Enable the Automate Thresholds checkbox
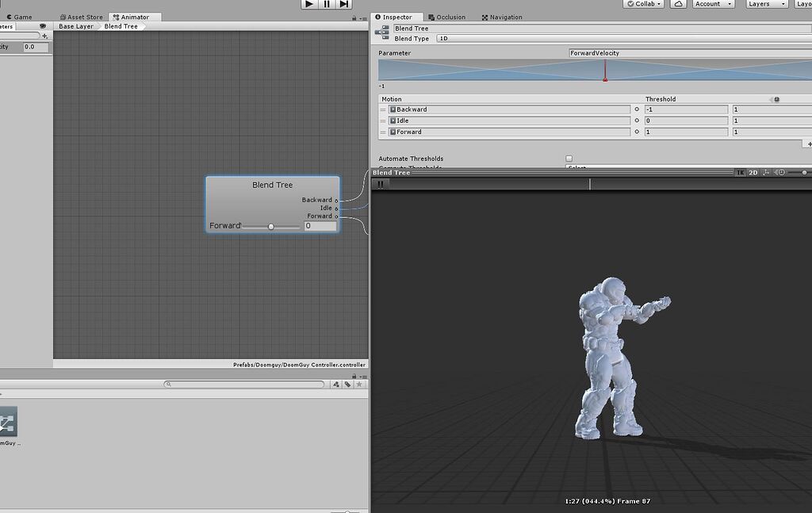The height and width of the screenshot is (513, 812). [x=569, y=159]
